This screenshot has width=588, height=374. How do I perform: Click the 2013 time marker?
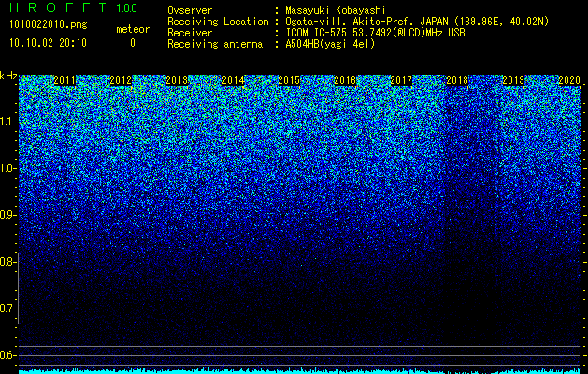click(177, 80)
